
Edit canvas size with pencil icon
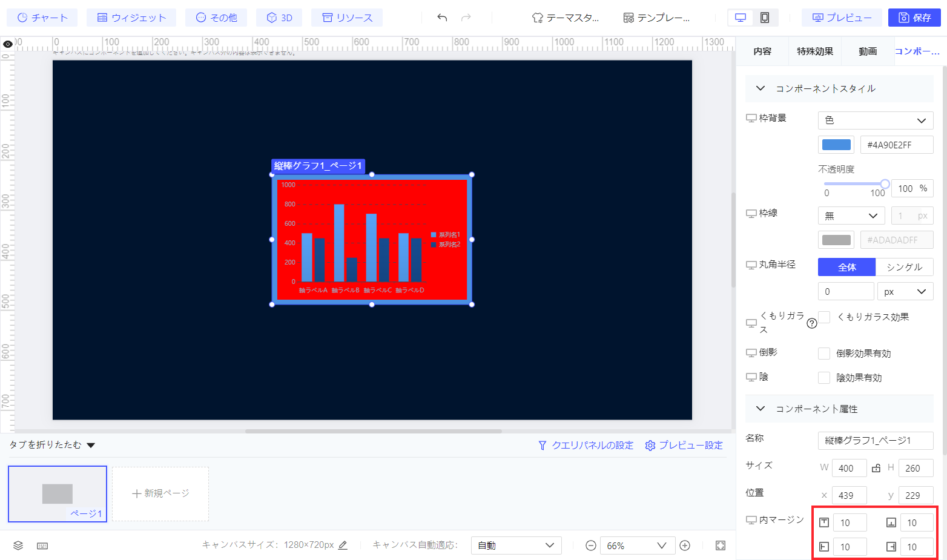(343, 545)
